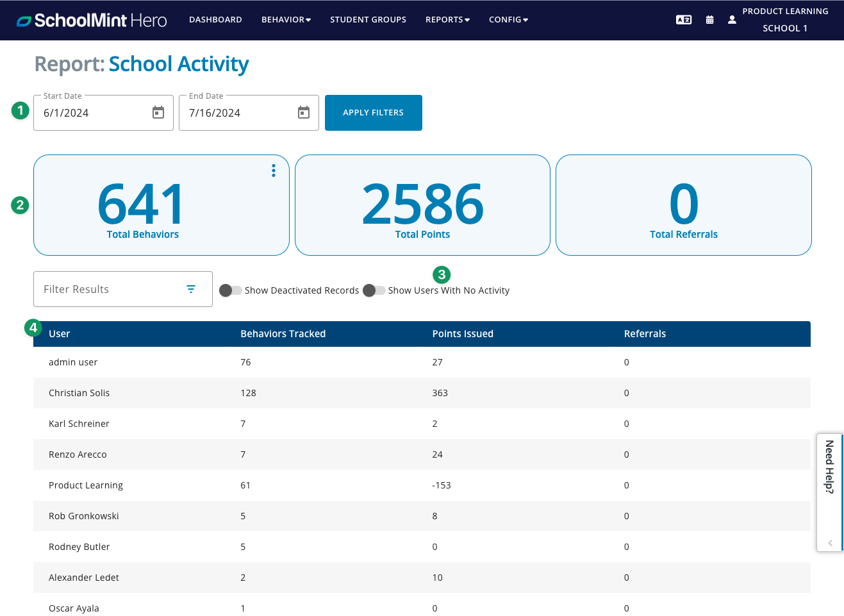The height and width of the screenshot is (616, 844).
Task: Select the Total Points 2586 card
Action: click(x=422, y=205)
